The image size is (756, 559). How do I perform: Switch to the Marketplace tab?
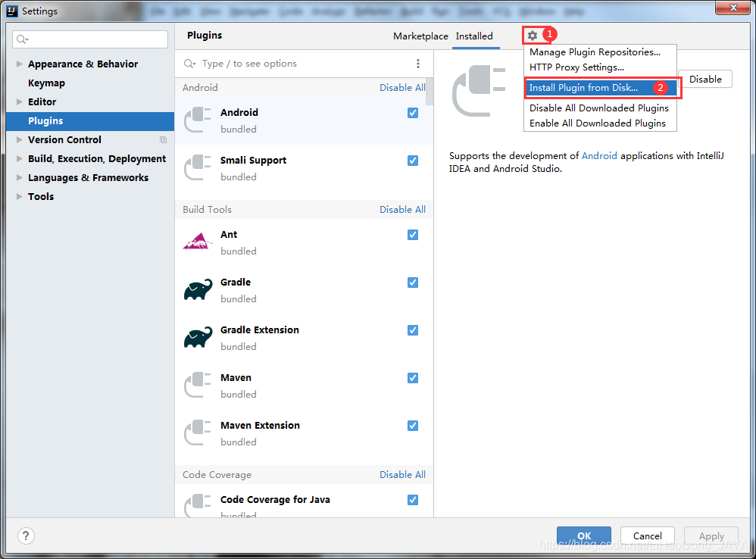click(420, 36)
